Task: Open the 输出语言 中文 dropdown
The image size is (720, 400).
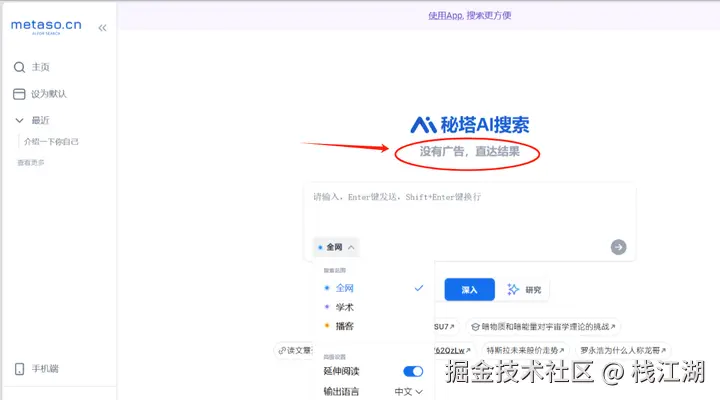Action: [x=408, y=392]
